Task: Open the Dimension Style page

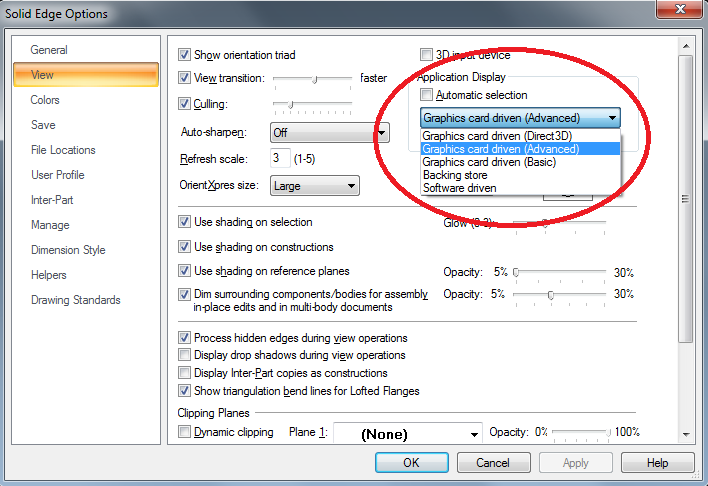Action: (68, 250)
